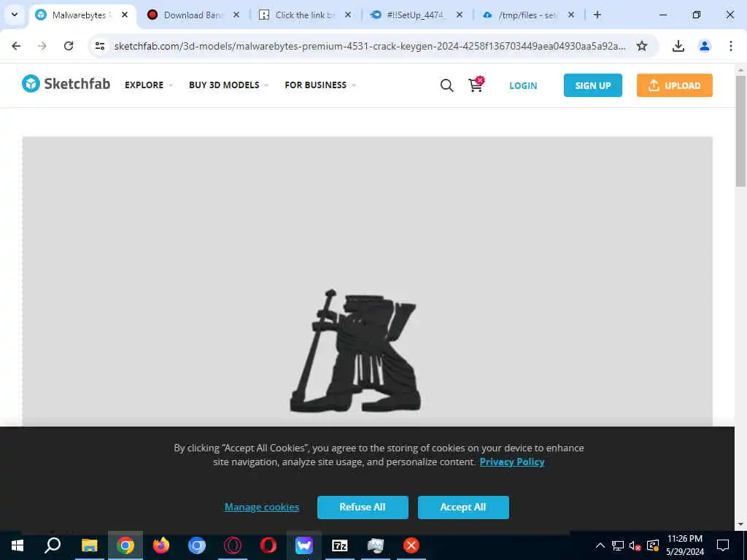Switch to the Download Ban tab

[193, 15]
